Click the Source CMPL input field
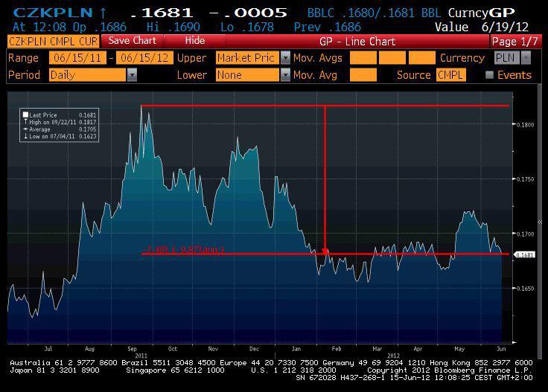Screen dimensions: 548x392 click(x=450, y=75)
